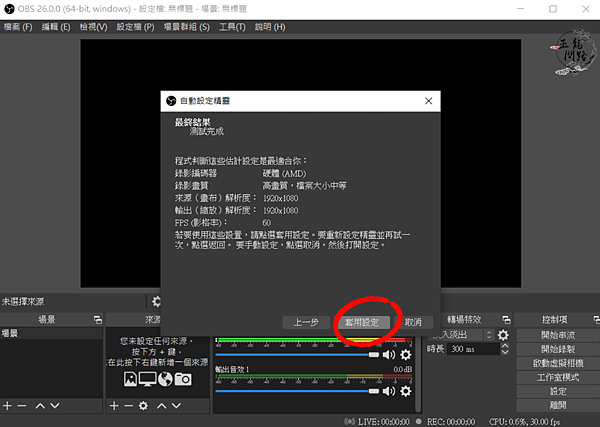600x427 pixels.
Task: Move source up arrow icon
Action: point(162,406)
